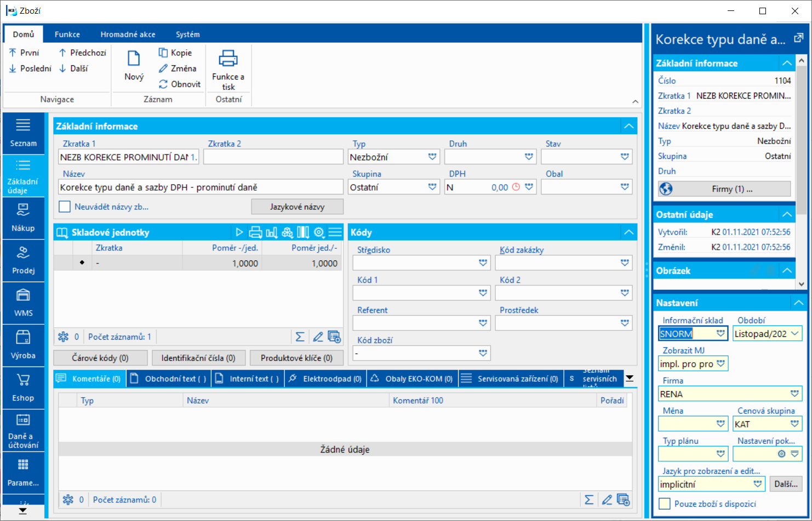Go to the last record (Poslední)

point(30,68)
